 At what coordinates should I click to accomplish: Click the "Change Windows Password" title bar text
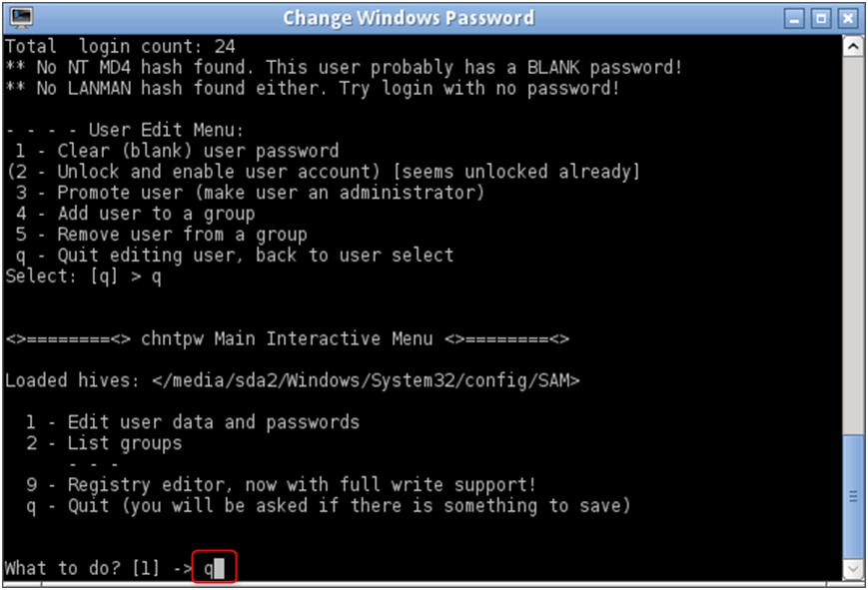[x=408, y=18]
